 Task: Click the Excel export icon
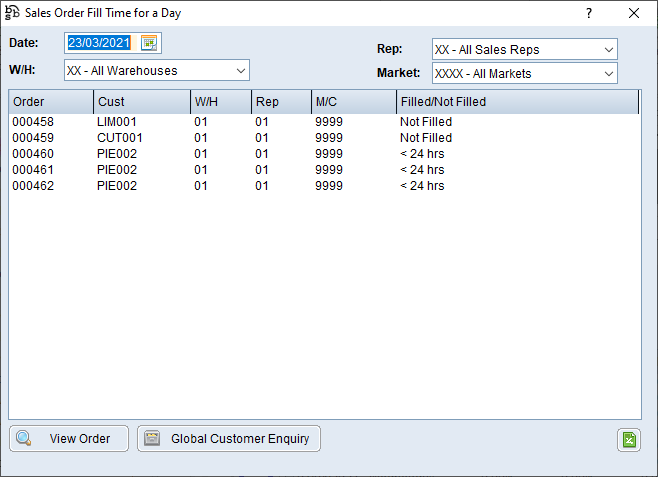click(x=628, y=440)
